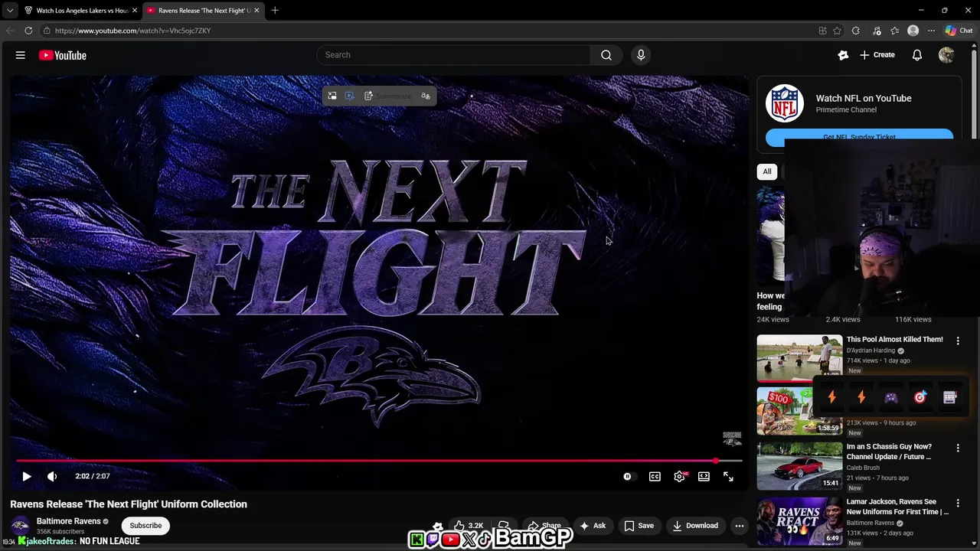The image size is (980, 551).
Task: Click the split screen icon in address bar
Action: coord(822,31)
